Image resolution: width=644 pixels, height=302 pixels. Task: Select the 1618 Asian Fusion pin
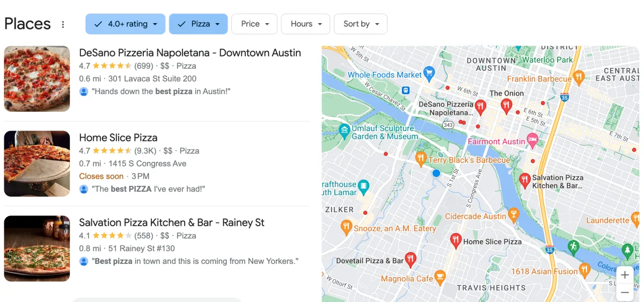point(585,269)
